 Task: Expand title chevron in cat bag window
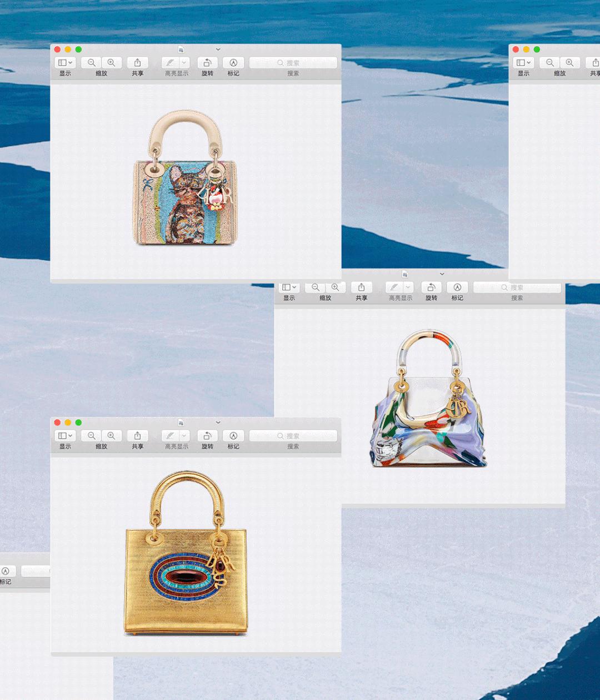tap(218, 49)
